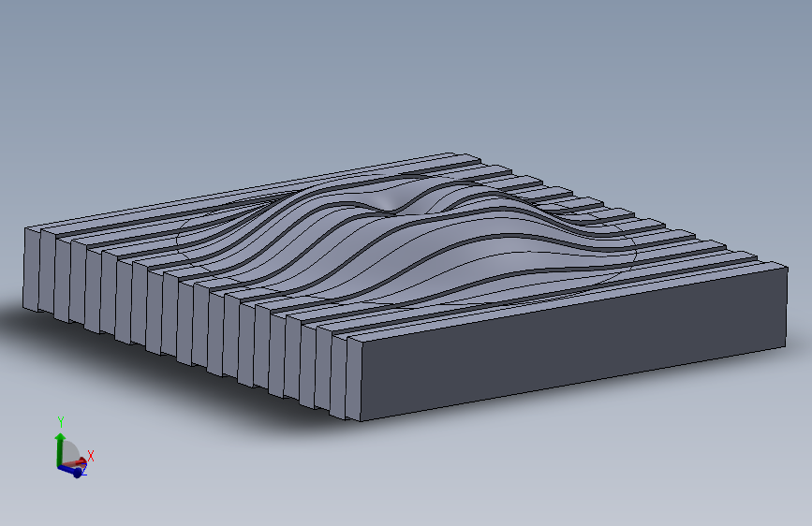Select the dark flat front face of the block
Viewport: 812px width, 526px height.
(574, 344)
